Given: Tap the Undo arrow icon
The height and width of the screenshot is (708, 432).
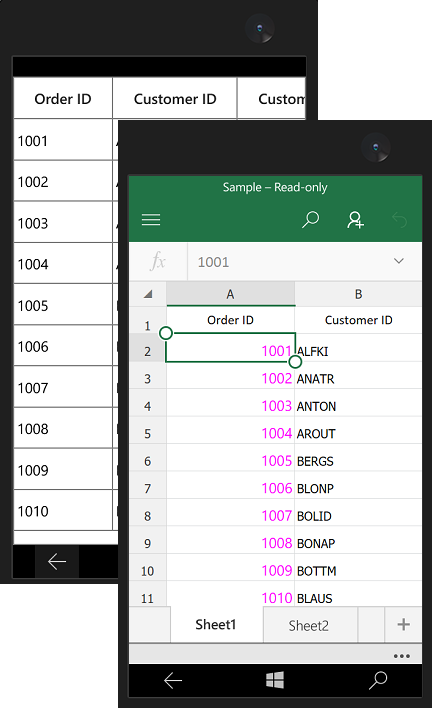Looking at the screenshot, I should point(399,220).
